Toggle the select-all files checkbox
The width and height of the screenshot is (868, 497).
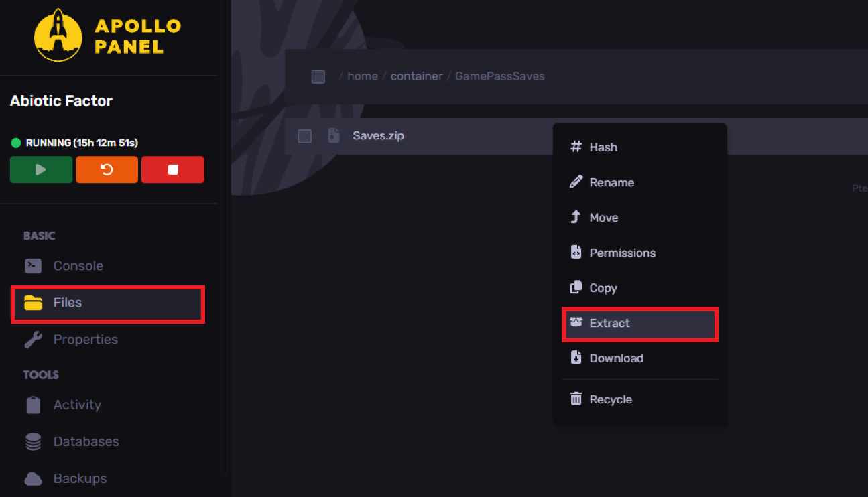click(318, 76)
